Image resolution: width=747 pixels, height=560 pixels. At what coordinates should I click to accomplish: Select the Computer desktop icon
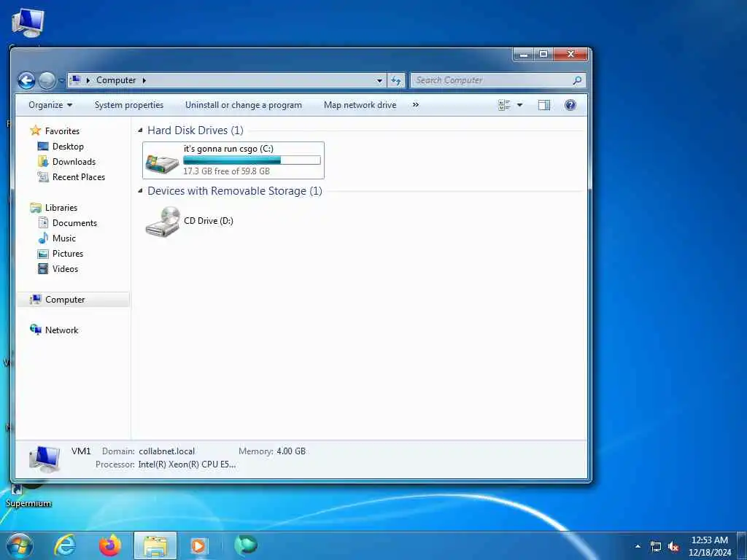[28, 24]
